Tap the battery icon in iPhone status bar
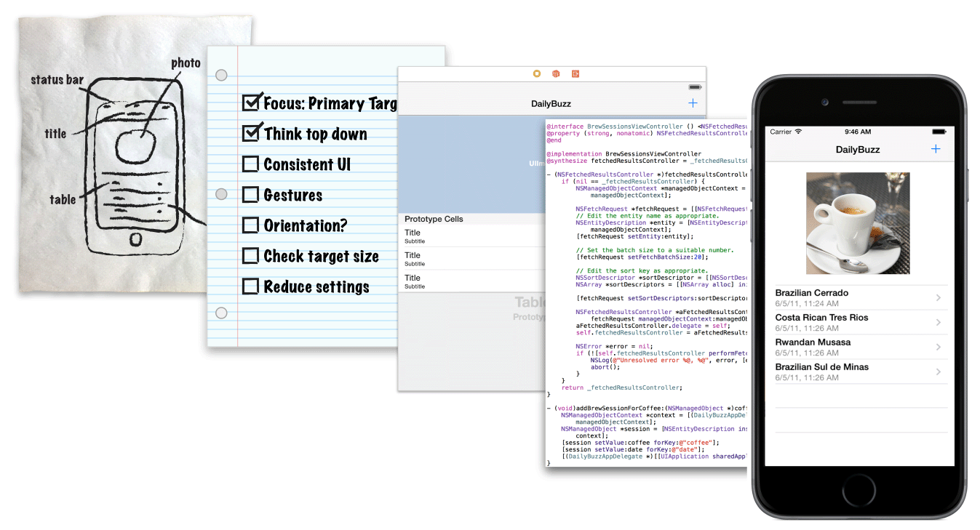Viewport: 980px width, 530px height. coord(939,132)
